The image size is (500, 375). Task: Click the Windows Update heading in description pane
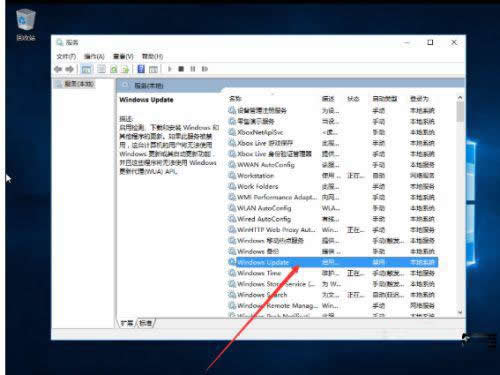click(x=146, y=100)
